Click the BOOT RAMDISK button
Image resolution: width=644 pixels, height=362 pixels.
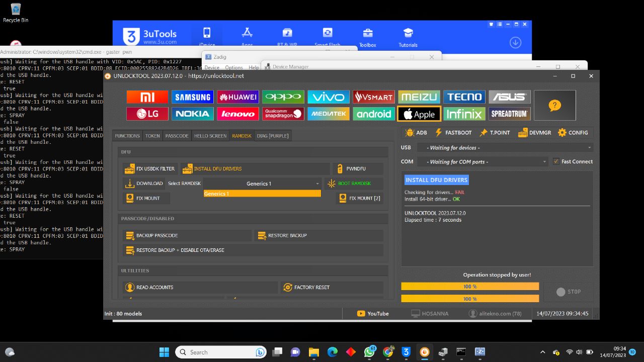354,184
